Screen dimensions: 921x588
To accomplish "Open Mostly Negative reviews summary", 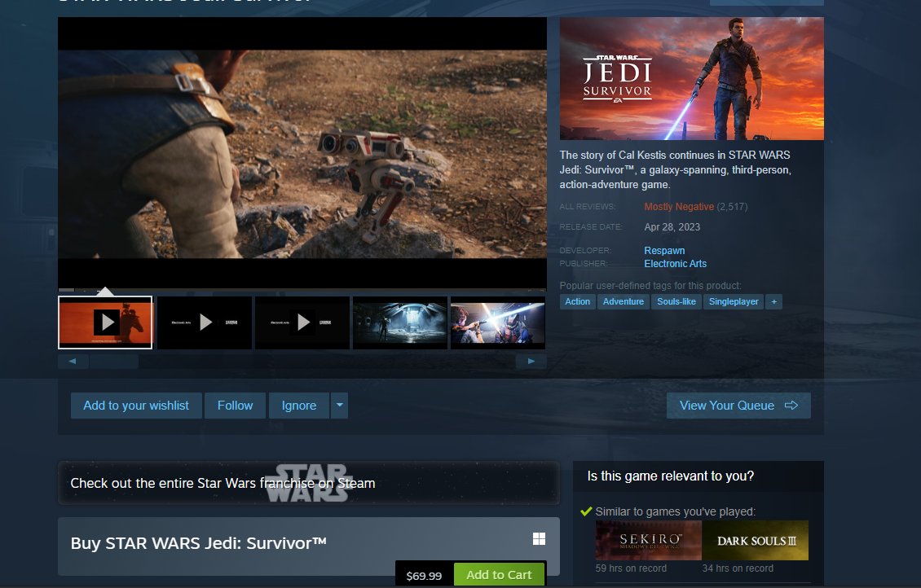I will pos(679,207).
